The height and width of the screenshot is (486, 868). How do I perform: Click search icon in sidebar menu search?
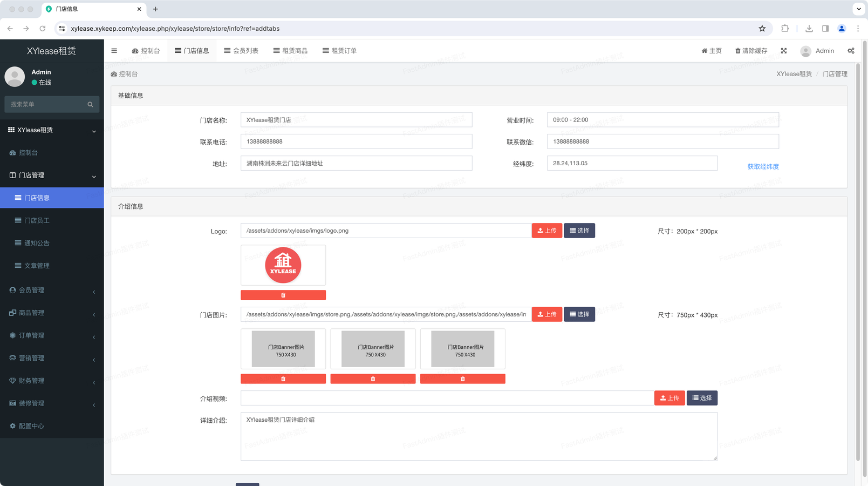click(x=90, y=104)
